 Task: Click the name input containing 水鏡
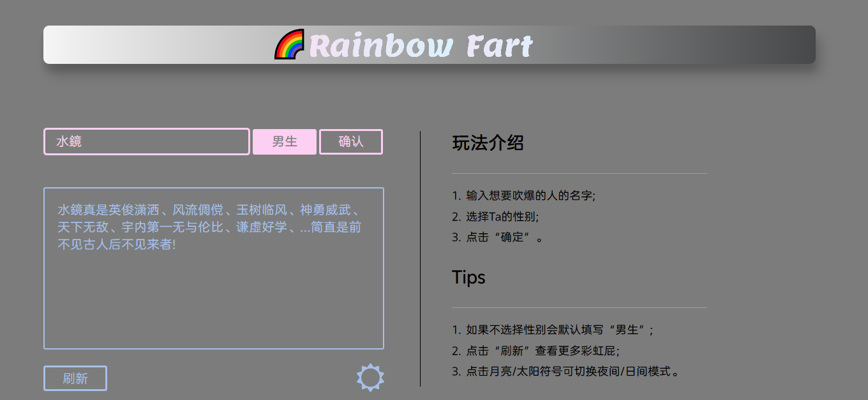[x=146, y=141]
